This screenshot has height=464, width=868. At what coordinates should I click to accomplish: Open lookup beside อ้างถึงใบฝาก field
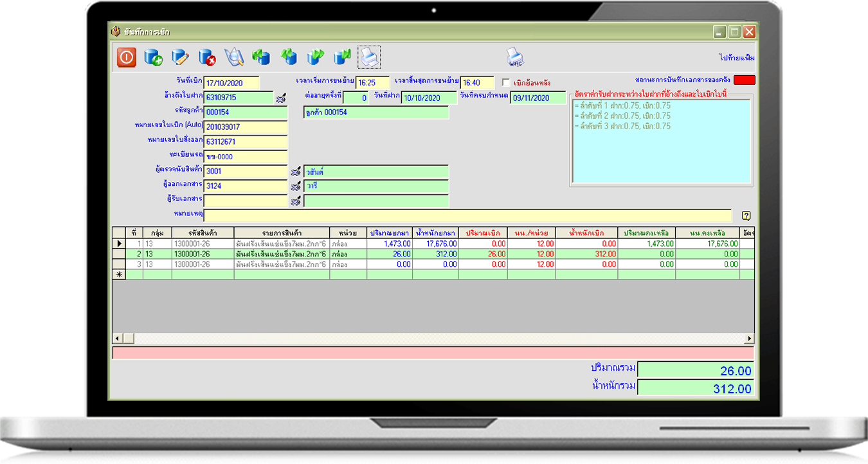pos(281,98)
